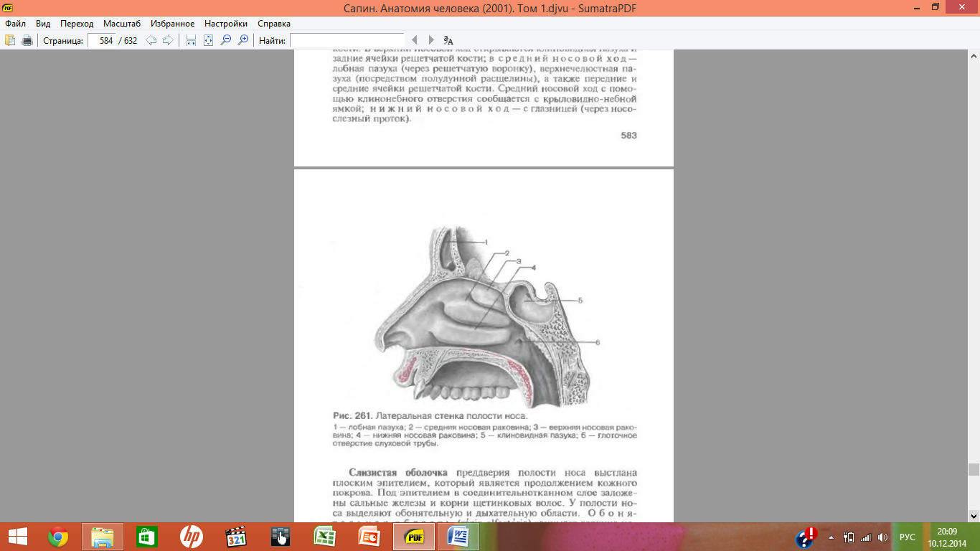Click the HP Support Assistant tray icon
Screen dimensions: 980x551
(x=806, y=537)
